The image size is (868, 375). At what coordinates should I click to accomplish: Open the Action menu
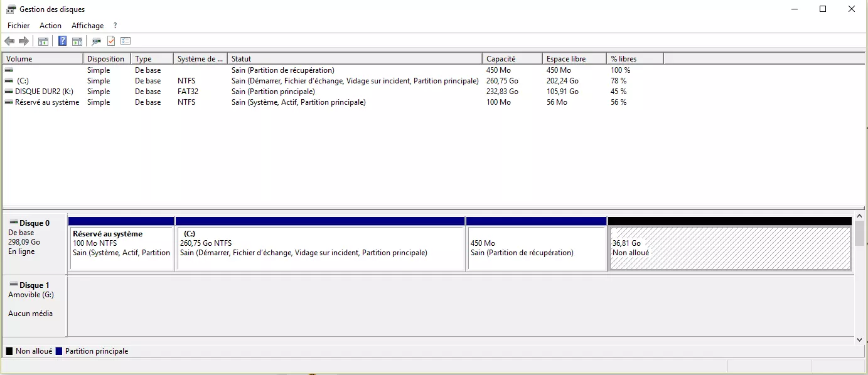click(51, 26)
